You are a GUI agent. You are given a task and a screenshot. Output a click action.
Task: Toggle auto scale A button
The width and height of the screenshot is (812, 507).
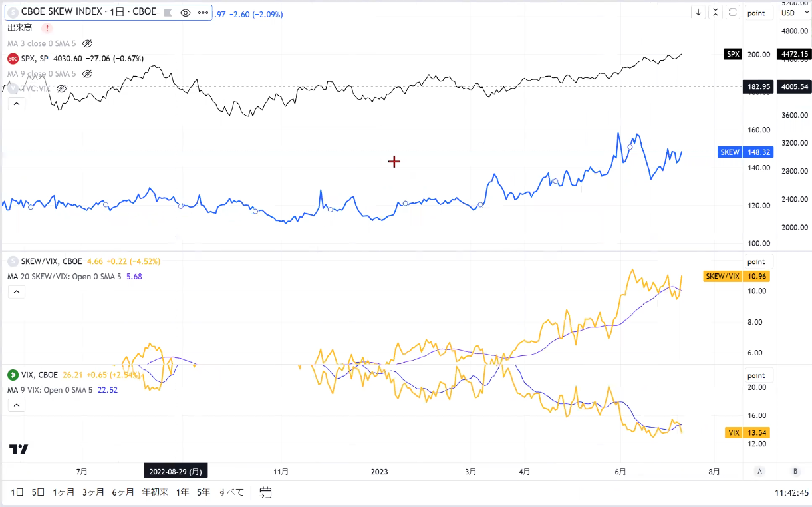click(759, 471)
